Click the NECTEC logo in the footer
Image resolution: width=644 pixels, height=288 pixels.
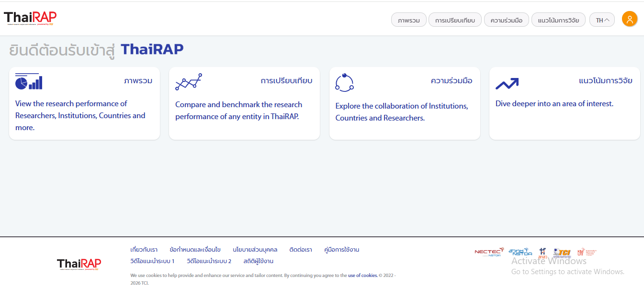pos(489,252)
